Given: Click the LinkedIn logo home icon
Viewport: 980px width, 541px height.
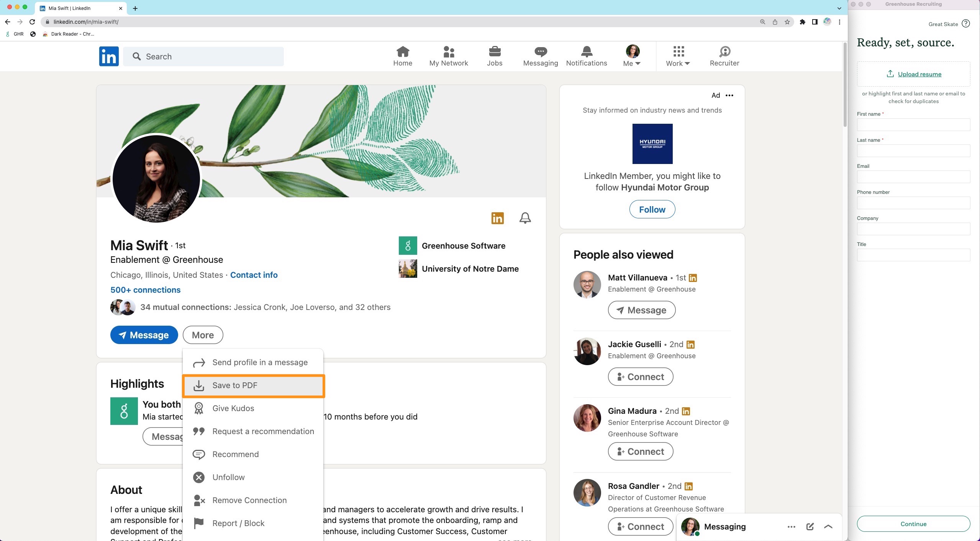Looking at the screenshot, I should (109, 56).
